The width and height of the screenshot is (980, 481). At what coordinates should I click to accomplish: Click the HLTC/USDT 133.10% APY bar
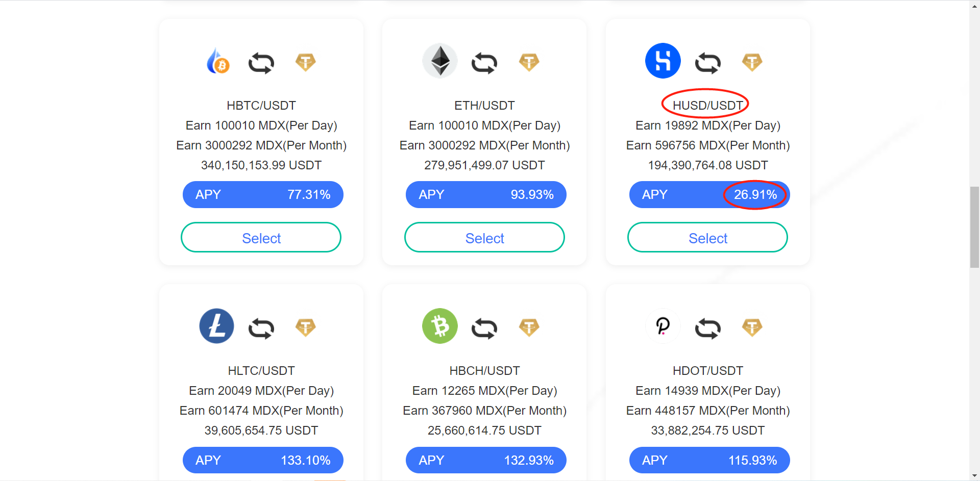tap(263, 460)
